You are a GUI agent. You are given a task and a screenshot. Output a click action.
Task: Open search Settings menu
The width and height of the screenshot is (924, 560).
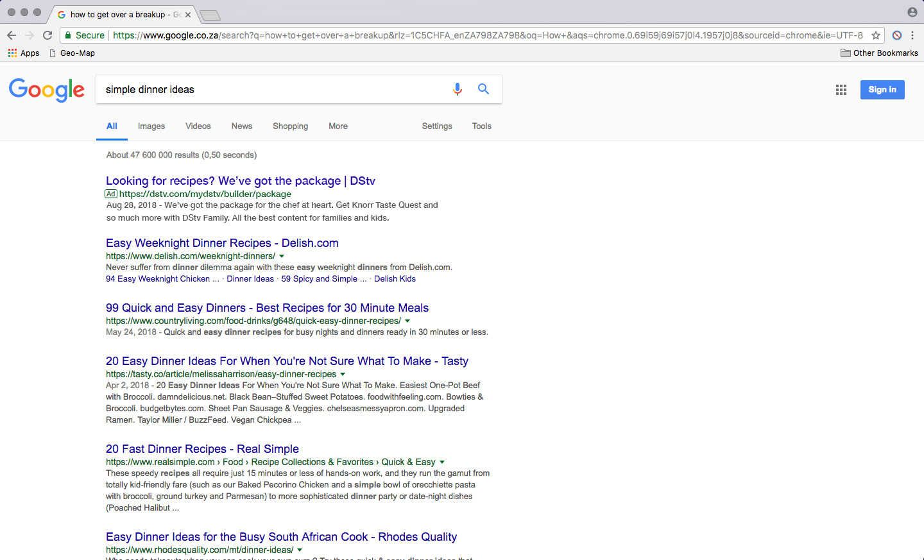tap(437, 126)
